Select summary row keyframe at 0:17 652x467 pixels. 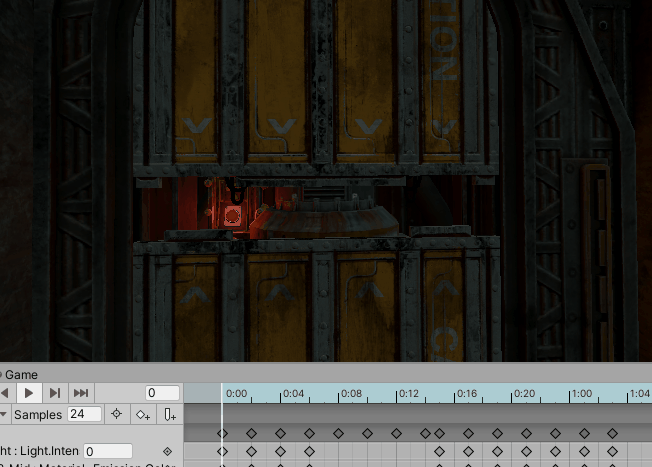(x=469, y=433)
